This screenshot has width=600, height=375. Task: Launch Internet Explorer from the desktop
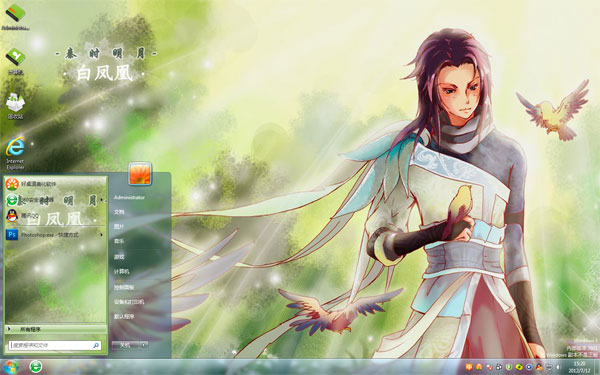click(15, 153)
